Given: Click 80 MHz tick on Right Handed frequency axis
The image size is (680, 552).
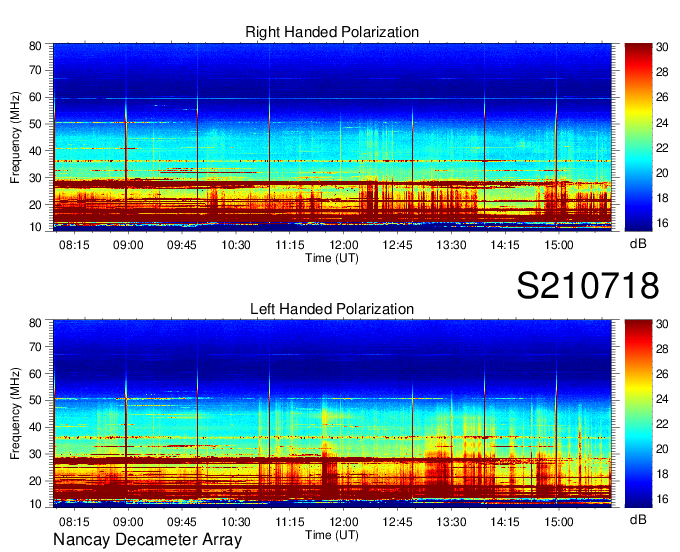Looking at the screenshot, I should [35, 46].
